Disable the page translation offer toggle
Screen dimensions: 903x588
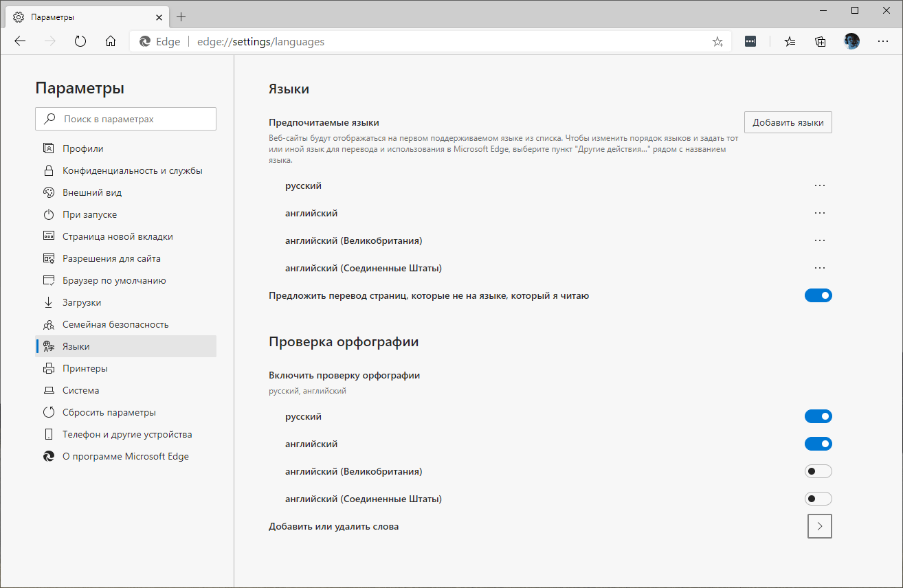coord(818,295)
